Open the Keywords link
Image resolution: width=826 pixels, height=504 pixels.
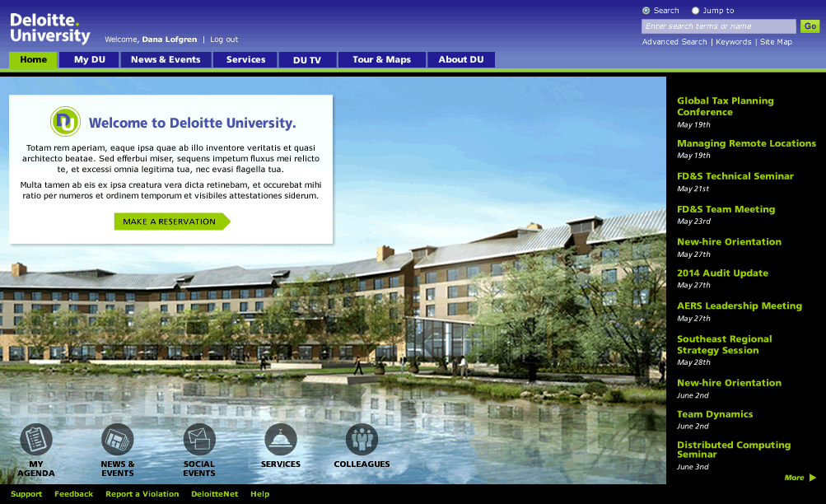[733, 42]
